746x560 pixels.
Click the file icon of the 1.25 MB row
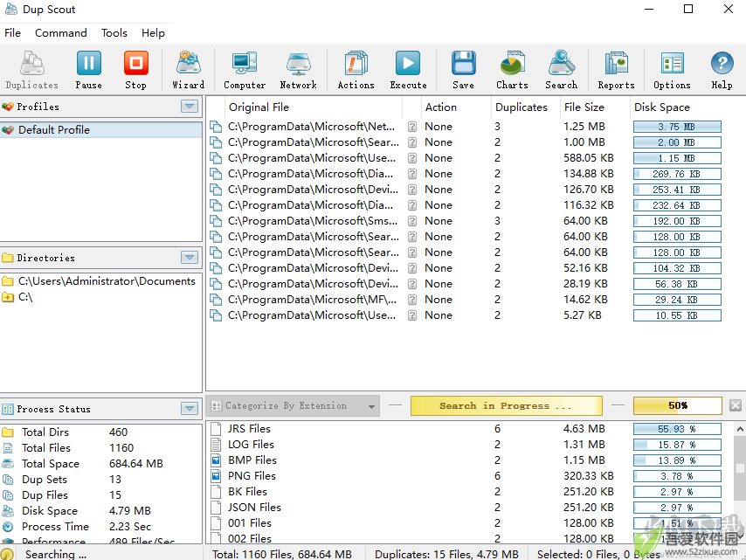[x=216, y=127]
